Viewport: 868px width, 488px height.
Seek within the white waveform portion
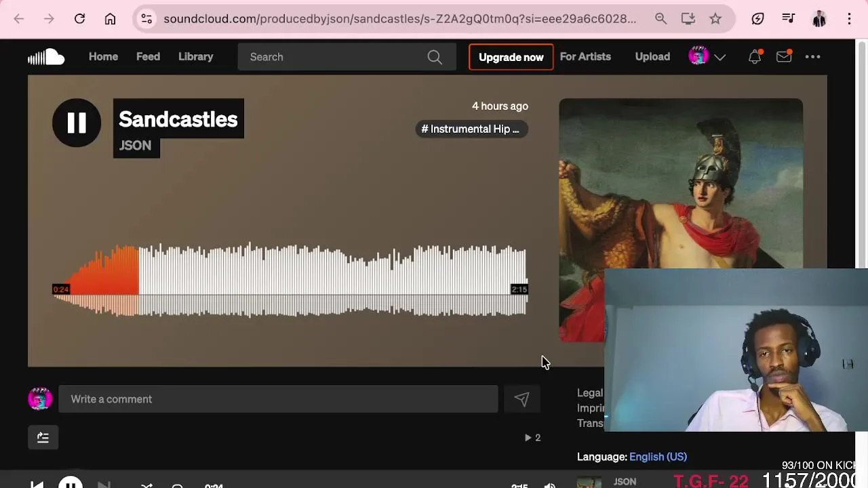click(x=332, y=278)
